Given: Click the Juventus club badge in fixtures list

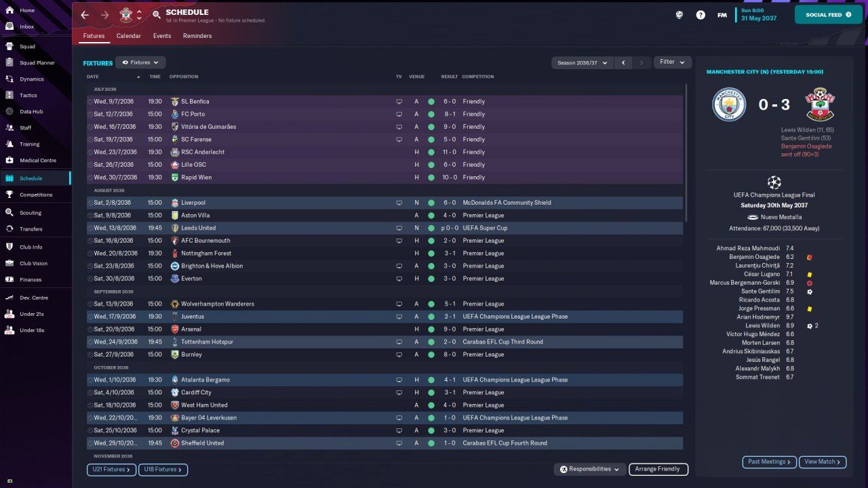Looking at the screenshot, I should 175,317.
